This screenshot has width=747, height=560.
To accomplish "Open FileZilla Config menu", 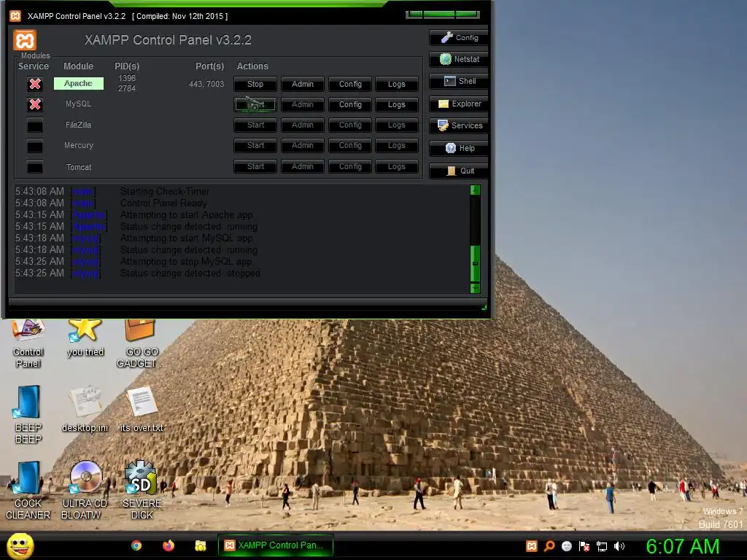I will coord(350,125).
